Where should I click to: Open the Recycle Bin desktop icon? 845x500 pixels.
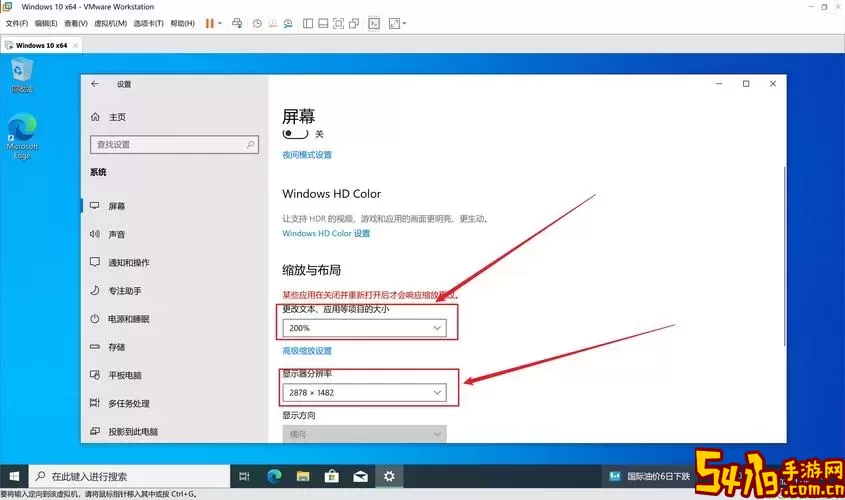tap(22, 75)
